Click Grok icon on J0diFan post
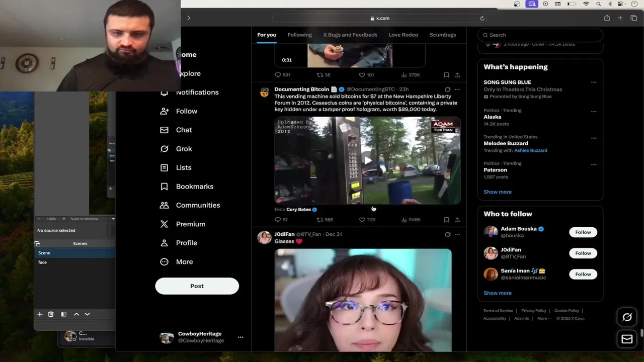 click(447, 234)
